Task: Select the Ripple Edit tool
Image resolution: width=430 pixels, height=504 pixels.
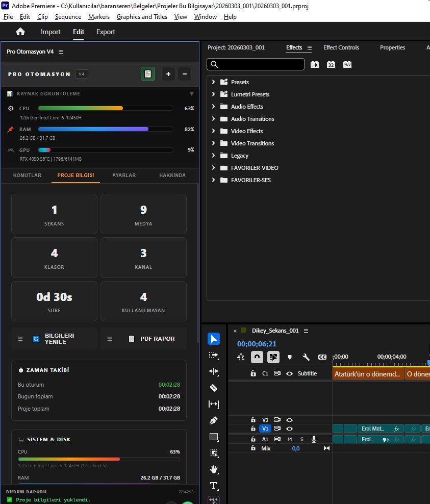Action: (214, 371)
